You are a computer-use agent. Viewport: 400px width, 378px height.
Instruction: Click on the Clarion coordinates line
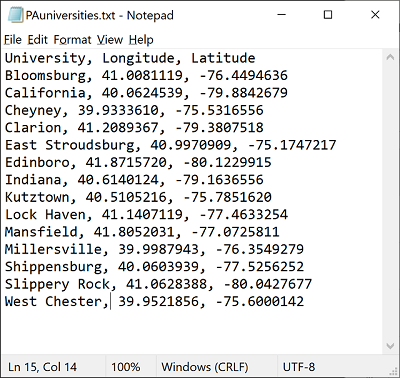tap(134, 128)
